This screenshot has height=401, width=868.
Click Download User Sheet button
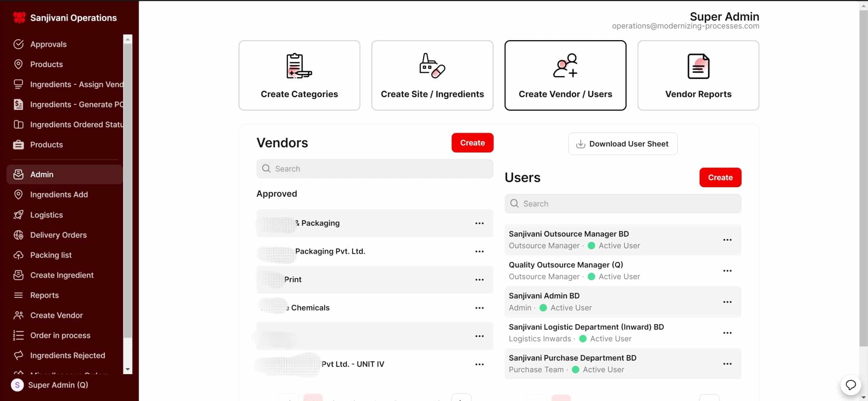pos(623,144)
